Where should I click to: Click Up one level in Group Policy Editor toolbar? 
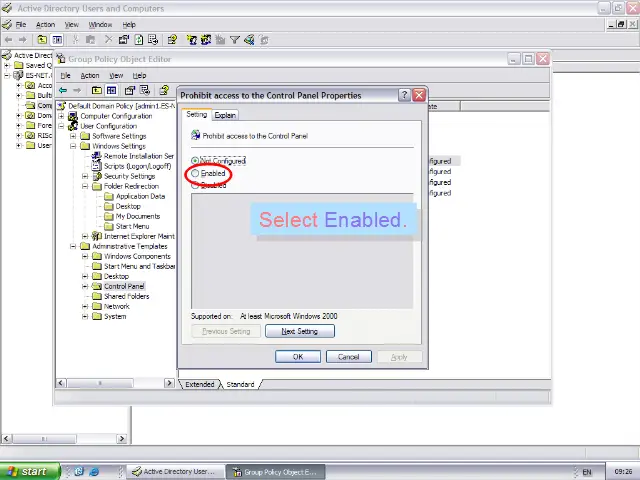point(97,90)
